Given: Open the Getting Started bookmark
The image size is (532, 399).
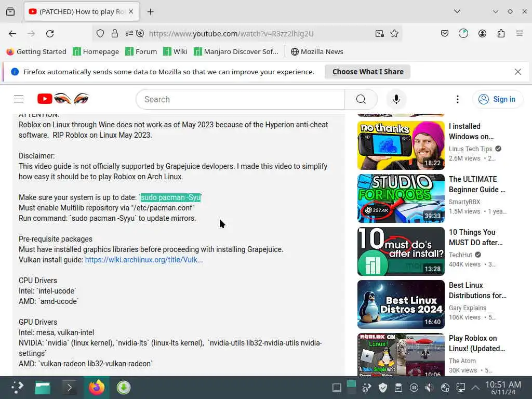Looking at the screenshot, I should [x=36, y=51].
